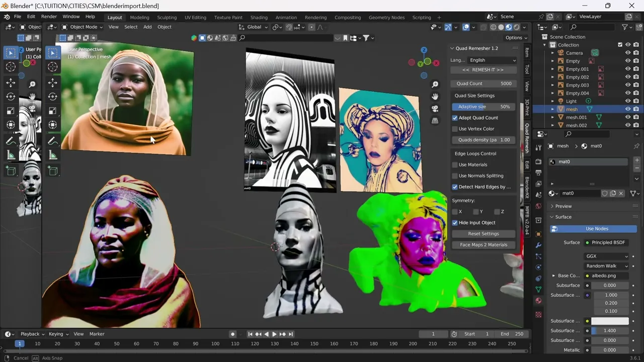The width and height of the screenshot is (644, 362).
Task: Click the Blender logo menu icon
Action: tap(7, 17)
